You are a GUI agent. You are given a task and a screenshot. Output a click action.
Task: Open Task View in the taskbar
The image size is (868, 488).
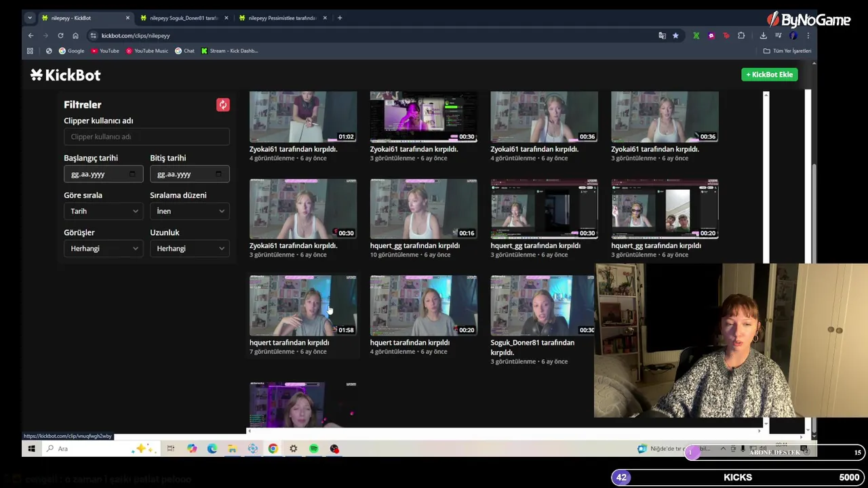tap(171, 449)
